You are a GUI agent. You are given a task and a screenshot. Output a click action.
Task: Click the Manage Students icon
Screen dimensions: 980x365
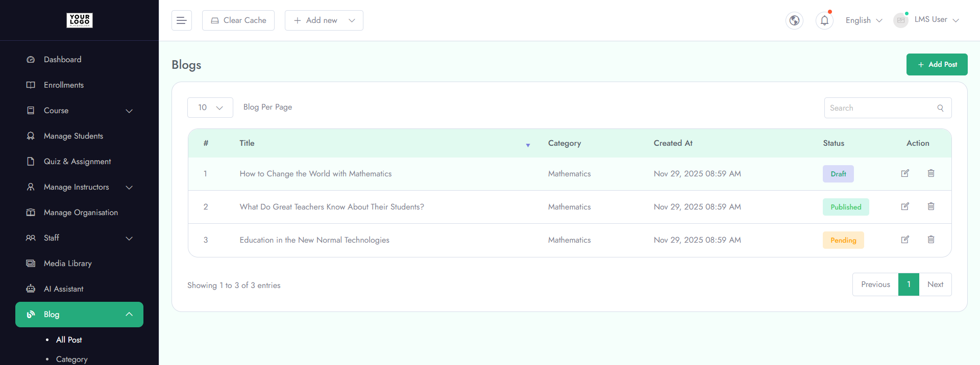coord(31,136)
